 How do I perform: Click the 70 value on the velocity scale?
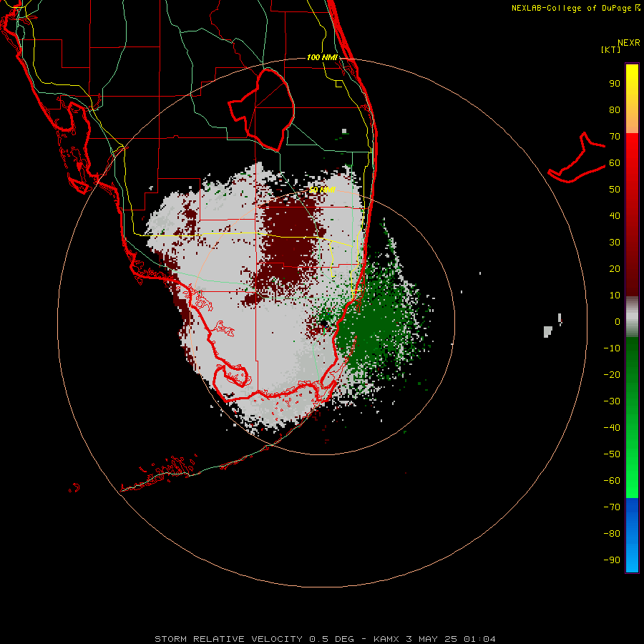[x=615, y=137]
